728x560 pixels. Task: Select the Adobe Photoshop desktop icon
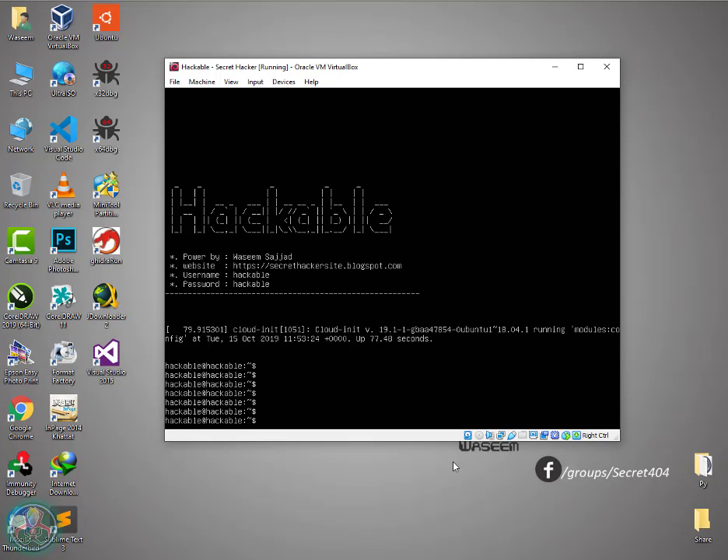click(x=63, y=250)
